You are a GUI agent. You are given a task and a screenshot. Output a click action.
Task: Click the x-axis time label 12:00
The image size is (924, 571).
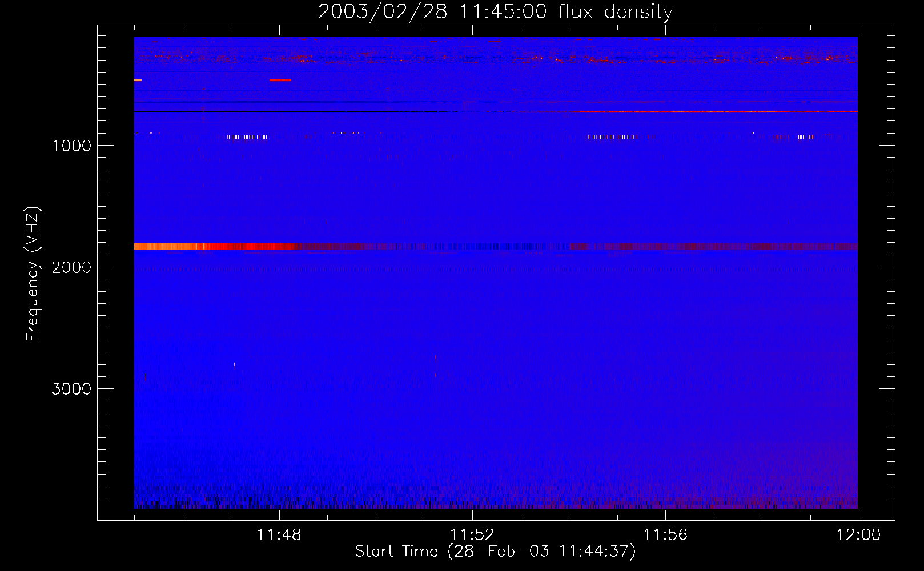point(858,535)
